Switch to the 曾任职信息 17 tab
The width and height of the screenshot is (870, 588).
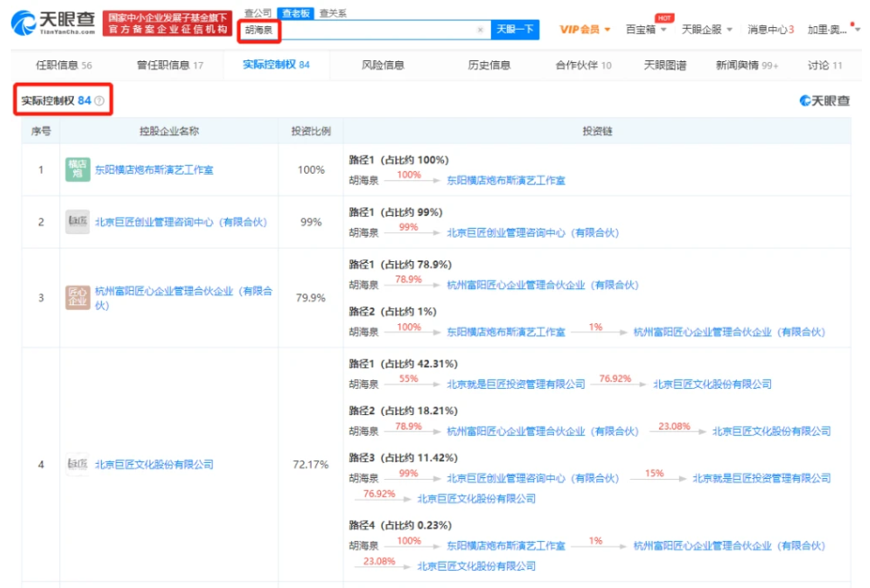[x=170, y=66]
